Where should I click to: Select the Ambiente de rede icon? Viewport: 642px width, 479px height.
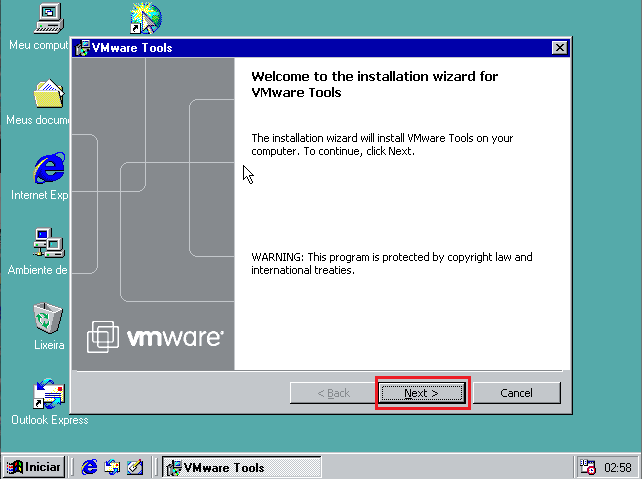(x=49, y=243)
